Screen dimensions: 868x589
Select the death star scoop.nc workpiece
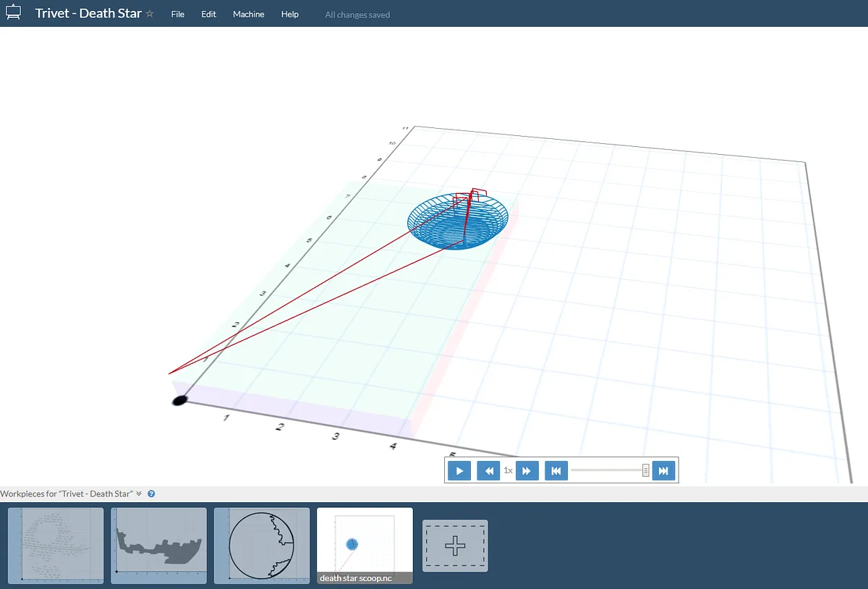365,545
